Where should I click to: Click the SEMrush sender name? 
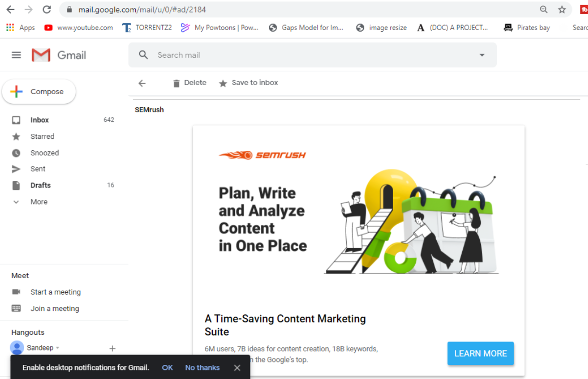click(149, 110)
